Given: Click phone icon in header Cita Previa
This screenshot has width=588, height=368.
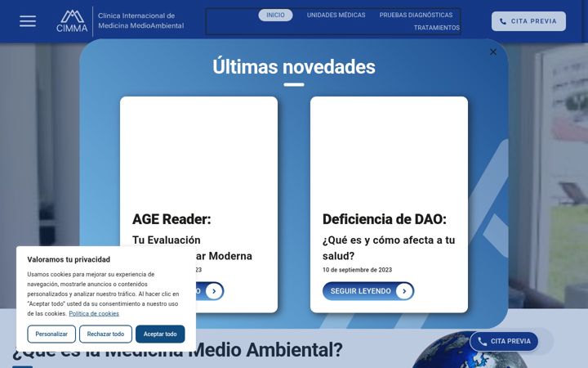Looking at the screenshot, I should [x=503, y=21].
